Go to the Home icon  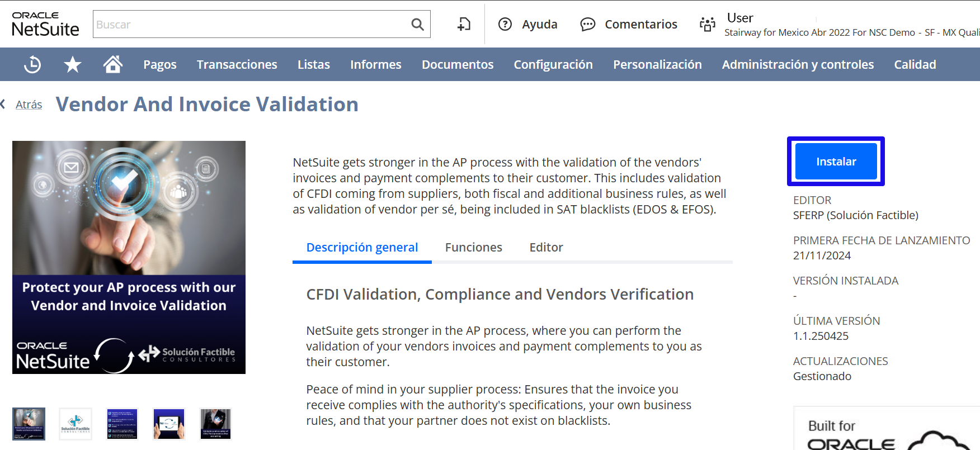[x=113, y=65]
